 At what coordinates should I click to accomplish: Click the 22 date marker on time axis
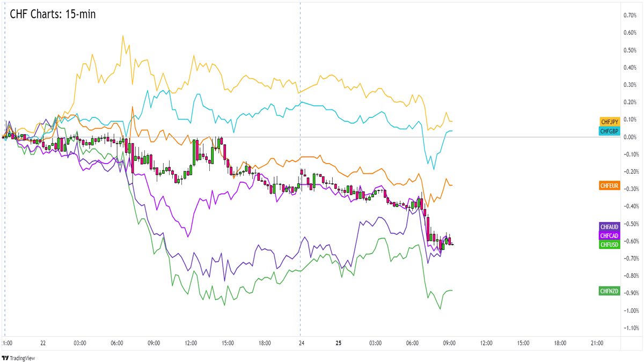coord(43,343)
